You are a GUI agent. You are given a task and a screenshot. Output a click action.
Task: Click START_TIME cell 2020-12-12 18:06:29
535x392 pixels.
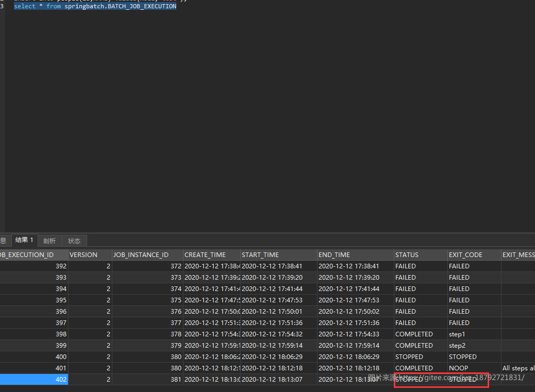pyautogui.click(x=279, y=357)
